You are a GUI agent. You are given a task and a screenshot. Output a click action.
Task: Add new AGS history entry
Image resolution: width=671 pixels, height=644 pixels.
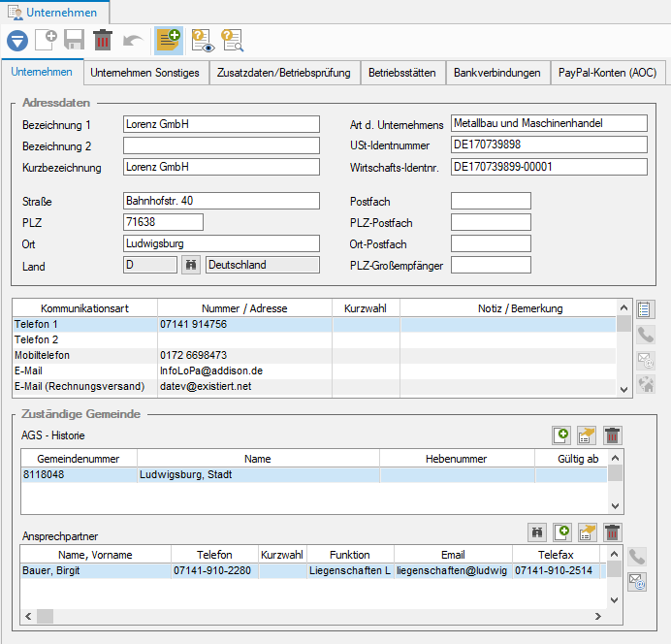pyautogui.click(x=561, y=435)
